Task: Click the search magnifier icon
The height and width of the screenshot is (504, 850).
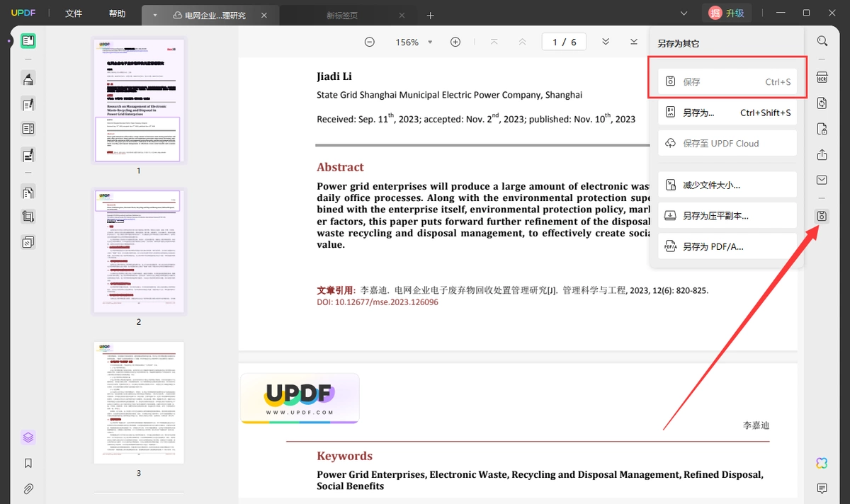Action: [822, 41]
